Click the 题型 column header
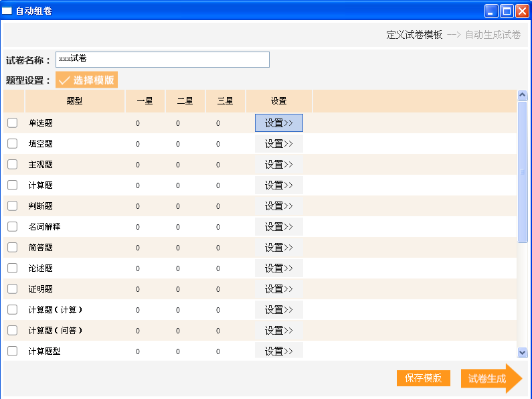This screenshot has height=399, width=532. [75, 101]
